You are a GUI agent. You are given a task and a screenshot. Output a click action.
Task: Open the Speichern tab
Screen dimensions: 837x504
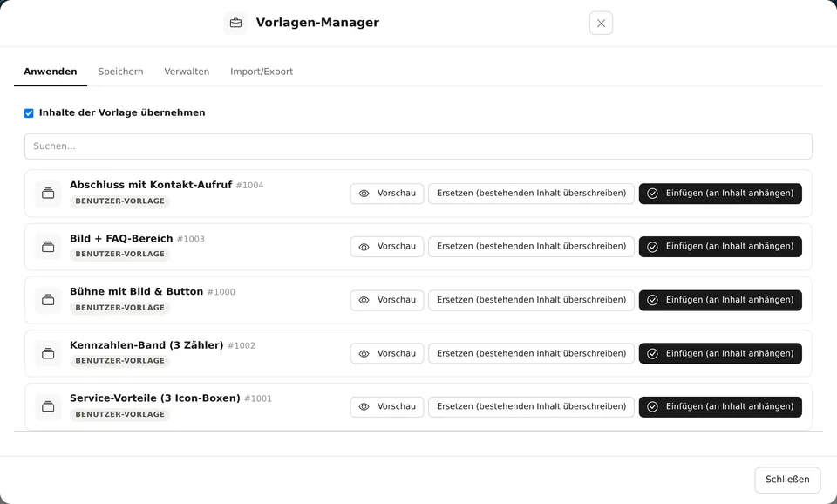[x=120, y=72]
